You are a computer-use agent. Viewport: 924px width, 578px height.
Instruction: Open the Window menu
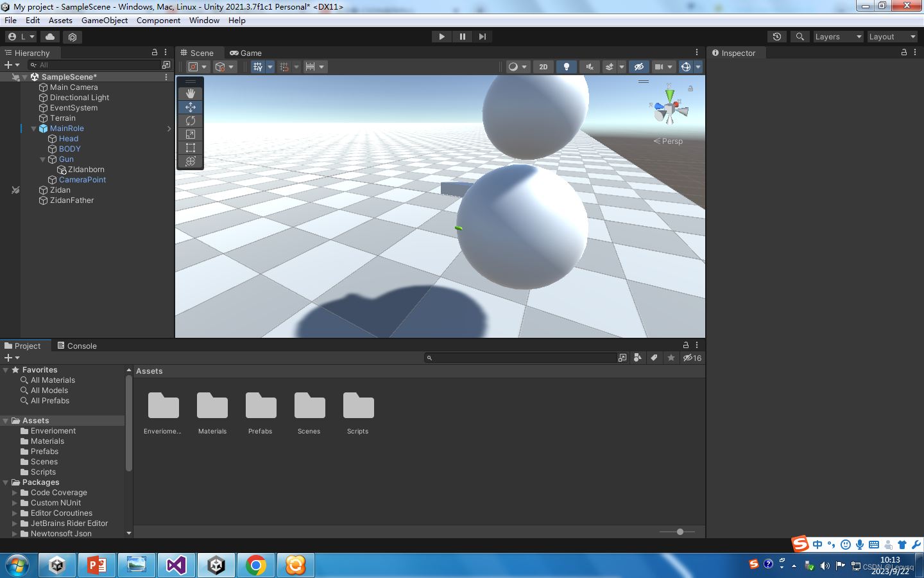[205, 21]
